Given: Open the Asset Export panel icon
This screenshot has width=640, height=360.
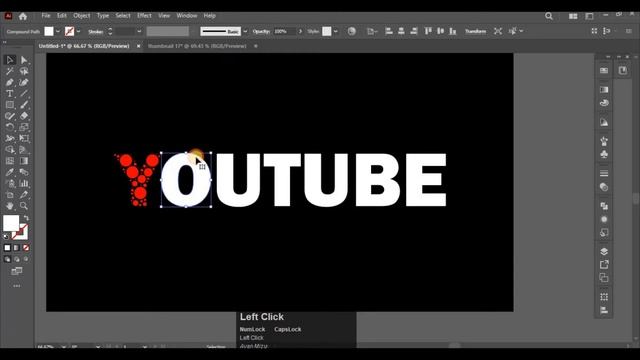Looking at the screenshot, I should (x=604, y=264).
